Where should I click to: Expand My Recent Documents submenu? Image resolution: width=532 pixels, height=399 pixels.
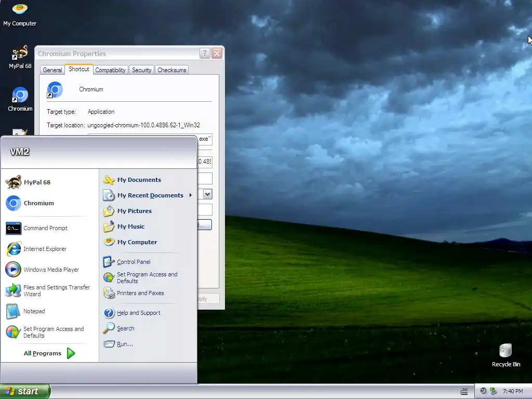click(148, 195)
